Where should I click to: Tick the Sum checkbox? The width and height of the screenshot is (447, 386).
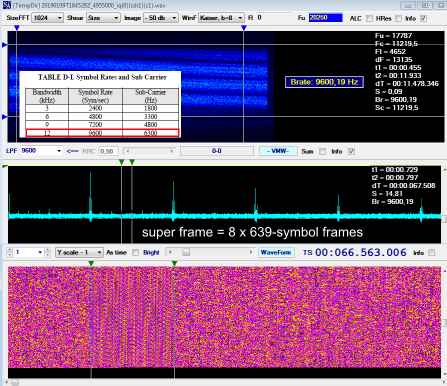pyautogui.click(x=322, y=151)
